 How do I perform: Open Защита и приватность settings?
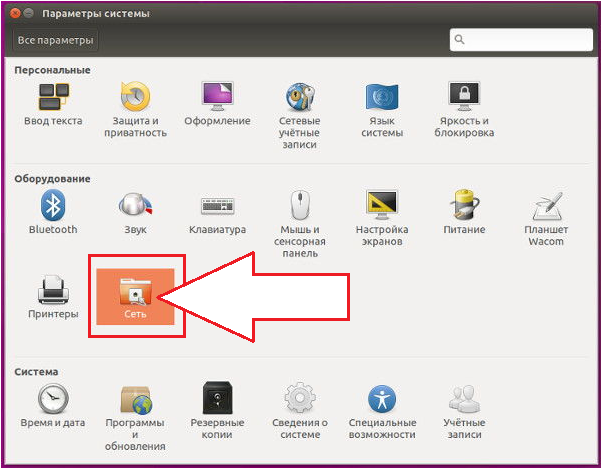[135, 96]
